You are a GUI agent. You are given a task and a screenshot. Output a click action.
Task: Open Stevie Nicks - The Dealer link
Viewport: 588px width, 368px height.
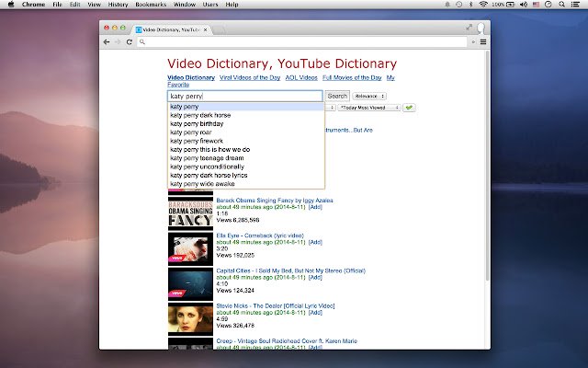tap(276, 306)
